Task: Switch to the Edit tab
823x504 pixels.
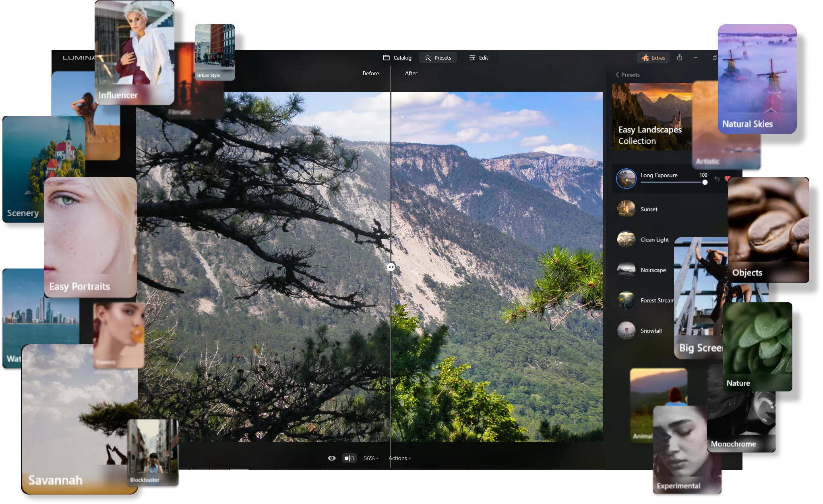Action: coord(478,58)
